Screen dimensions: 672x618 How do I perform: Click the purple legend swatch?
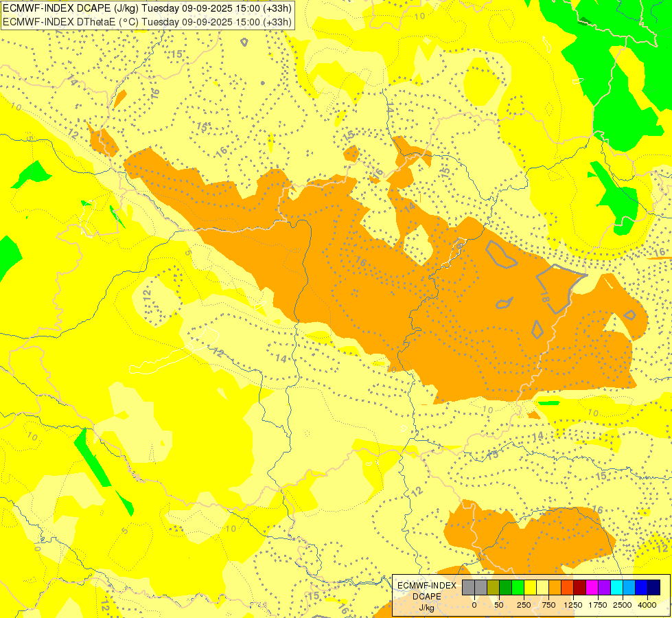coord(604,588)
